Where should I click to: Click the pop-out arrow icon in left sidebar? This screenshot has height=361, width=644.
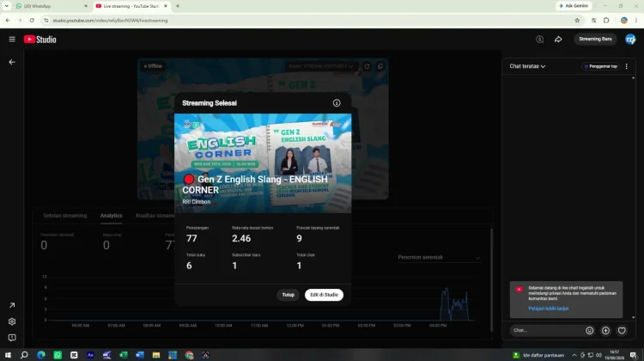pos(12,305)
